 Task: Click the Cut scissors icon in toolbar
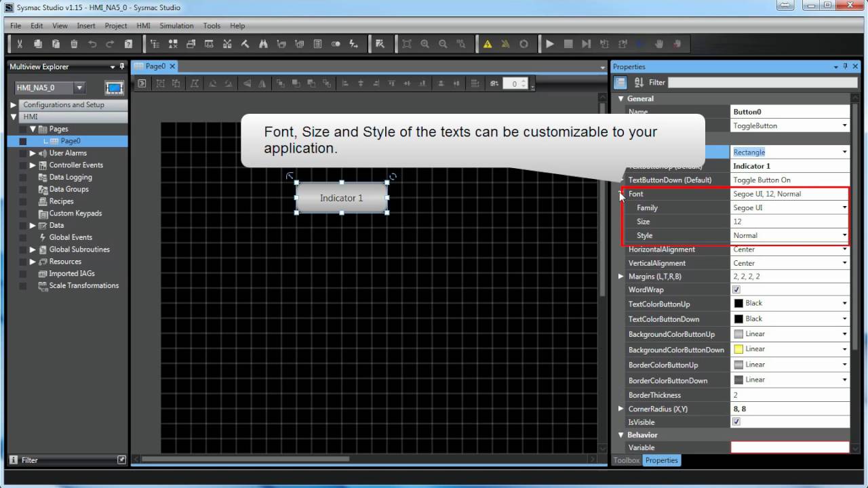(20, 44)
